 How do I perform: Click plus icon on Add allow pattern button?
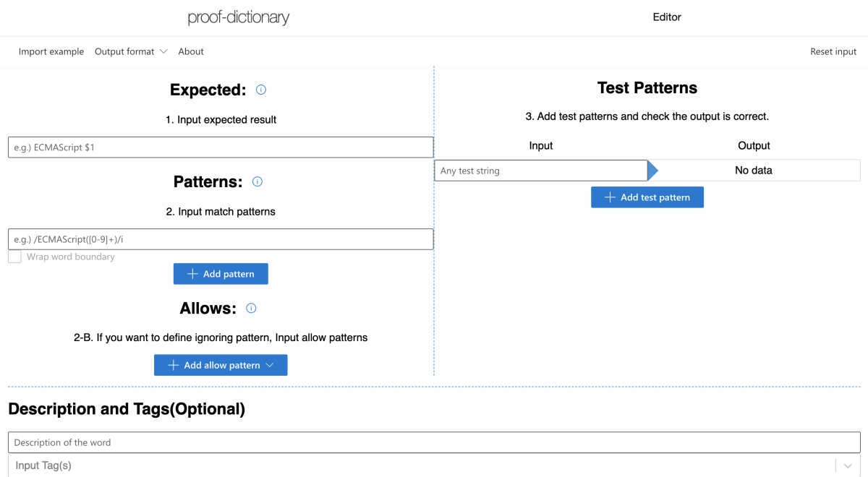[174, 365]
